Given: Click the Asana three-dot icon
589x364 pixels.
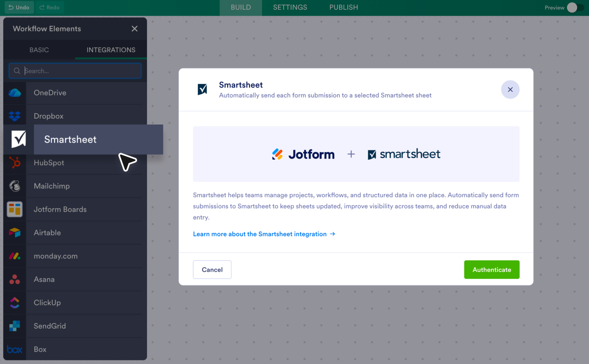Looking at the screenshot, I should tap(15, 279).
